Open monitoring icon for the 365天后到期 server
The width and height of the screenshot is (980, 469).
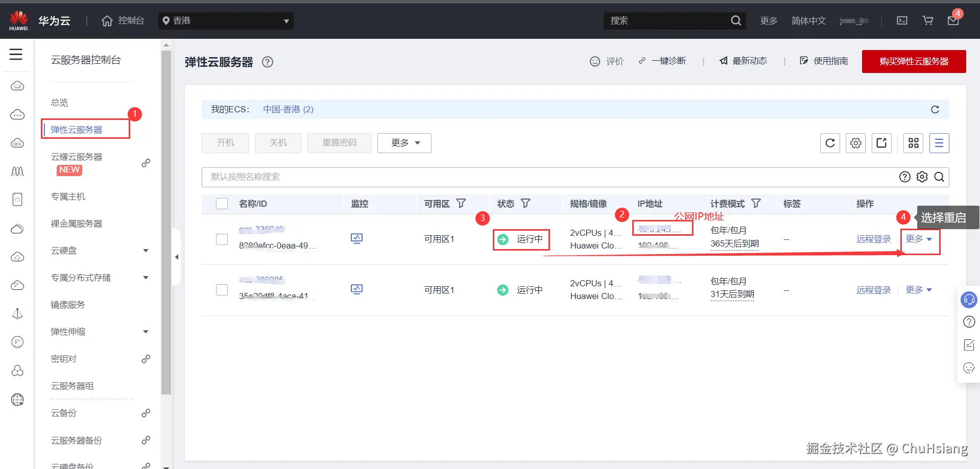point(356,238)
